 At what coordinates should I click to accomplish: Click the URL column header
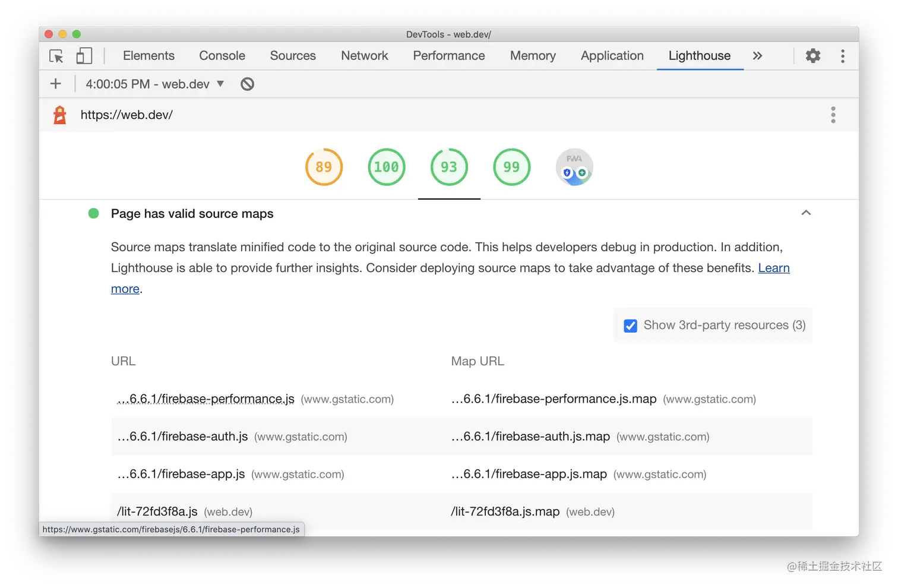[x=124, y=361]
